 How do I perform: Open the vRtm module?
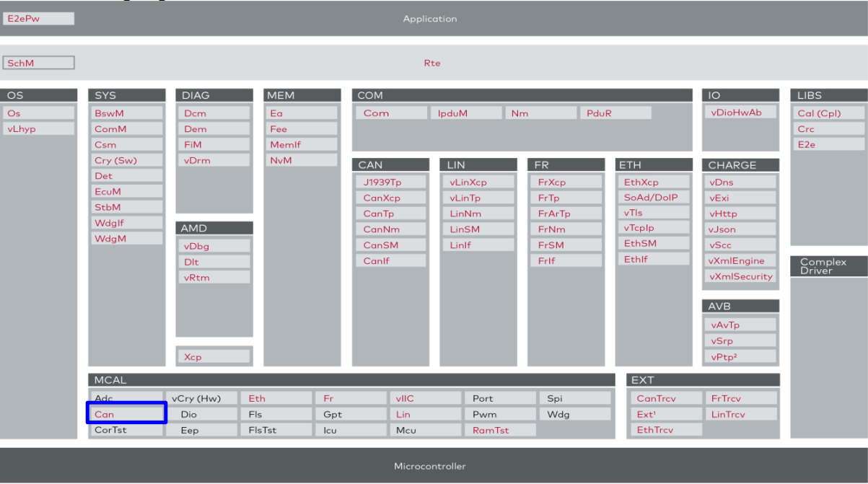click(x=214, y=278)
